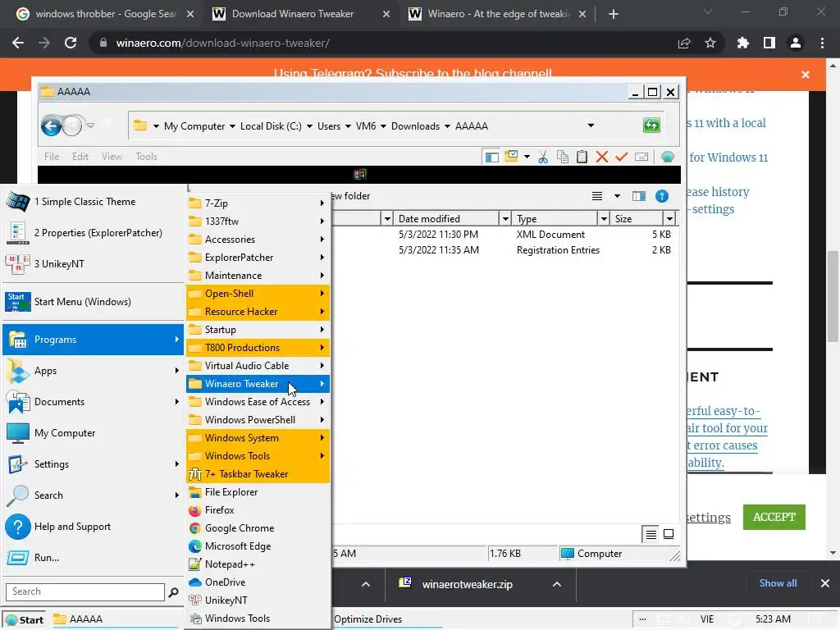Expand the My Computer breadcrumb arrow
This screenshot has width=840, height=630.
(232, 126)
